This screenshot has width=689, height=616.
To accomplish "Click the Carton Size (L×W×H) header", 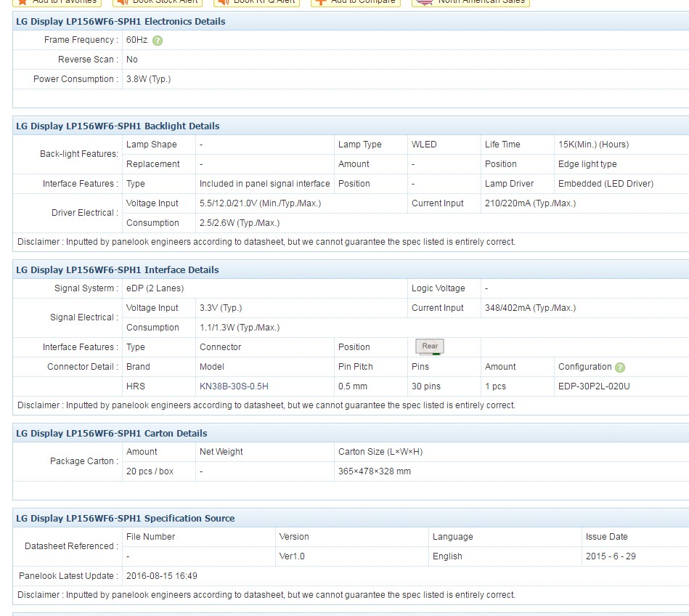I will tap(380, 452).
